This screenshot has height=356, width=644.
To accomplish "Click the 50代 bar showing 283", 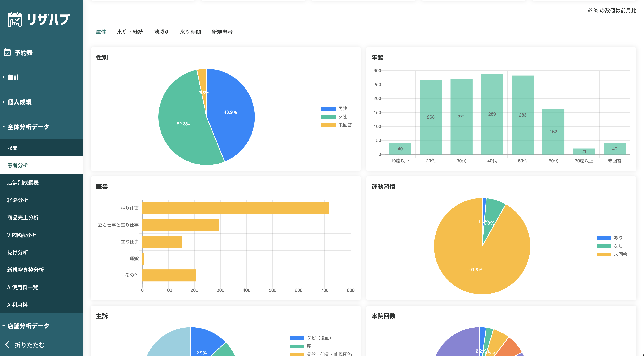I will 523,115.
